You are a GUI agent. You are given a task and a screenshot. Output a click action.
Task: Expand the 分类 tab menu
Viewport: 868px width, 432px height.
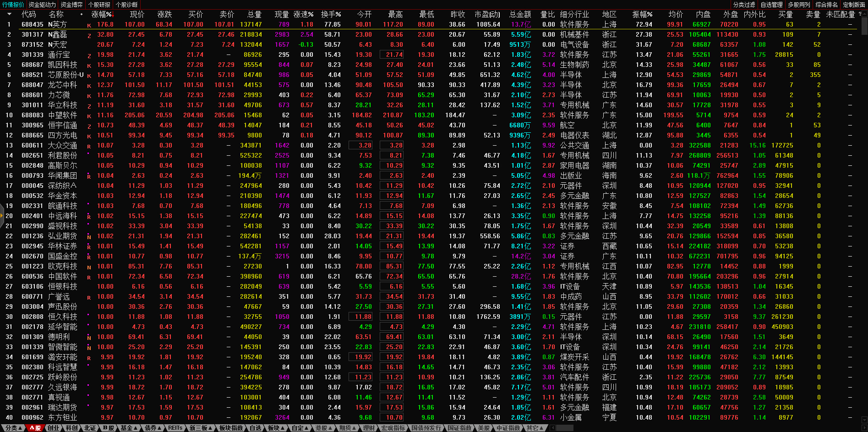tap(13, 428)
